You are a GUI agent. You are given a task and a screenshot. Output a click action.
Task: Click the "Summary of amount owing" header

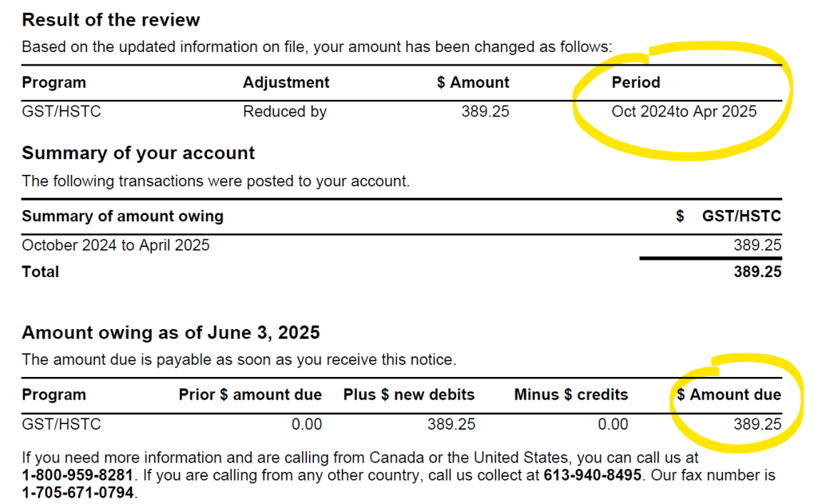click(122, 216)
